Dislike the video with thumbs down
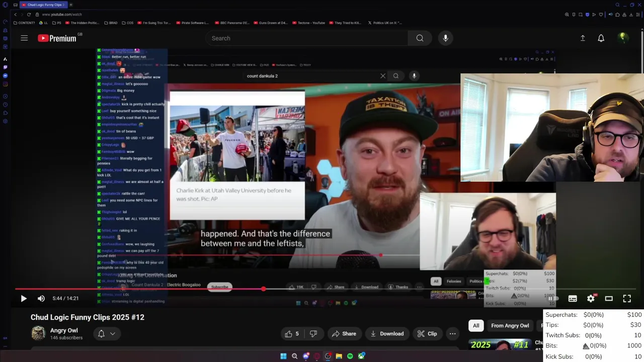Image resolution: width=644 pixels, height=362 pixels. click(313, 334)
